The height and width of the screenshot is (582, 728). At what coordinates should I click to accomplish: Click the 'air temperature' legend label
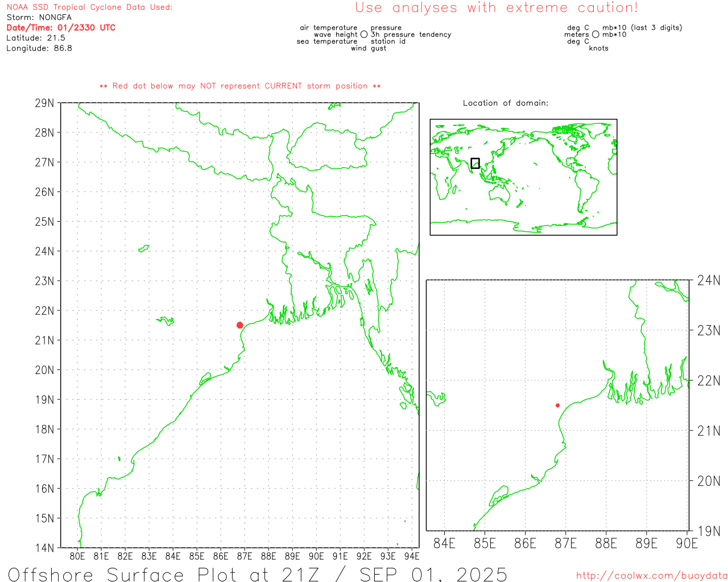tap(329, 28)
